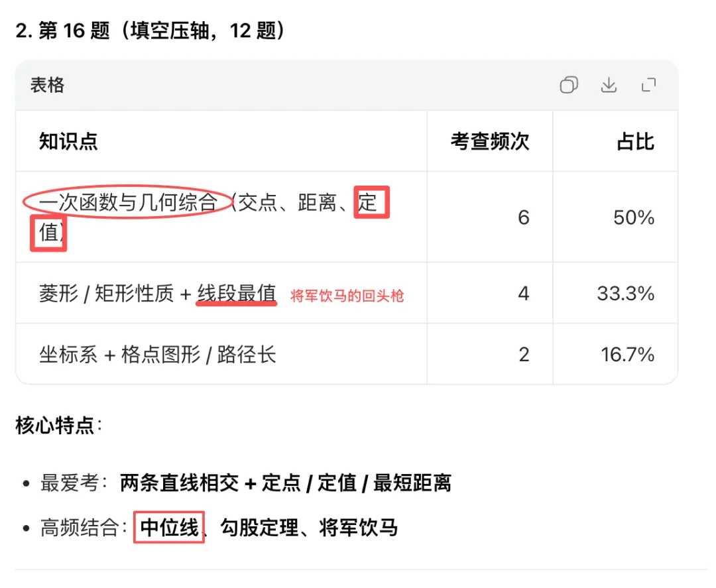
Task: Select the 知识点 column header
Action: tap(68, 141)
